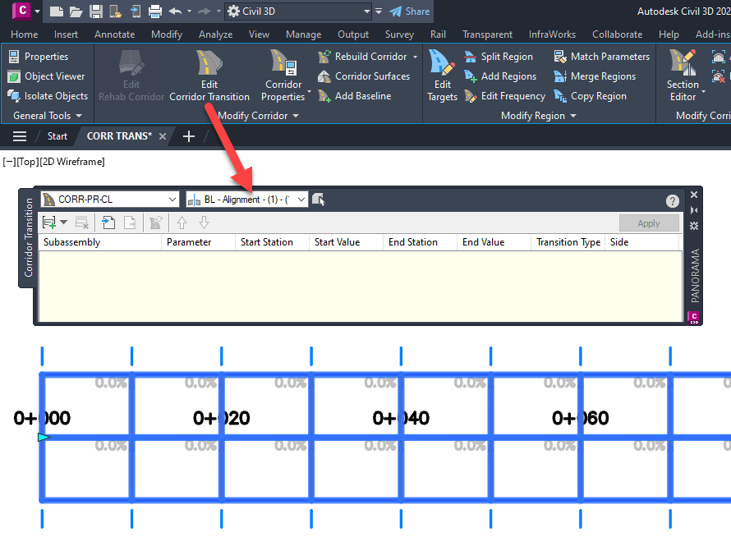
Task: Open the Section Editor tool
Action: point(683,76)
